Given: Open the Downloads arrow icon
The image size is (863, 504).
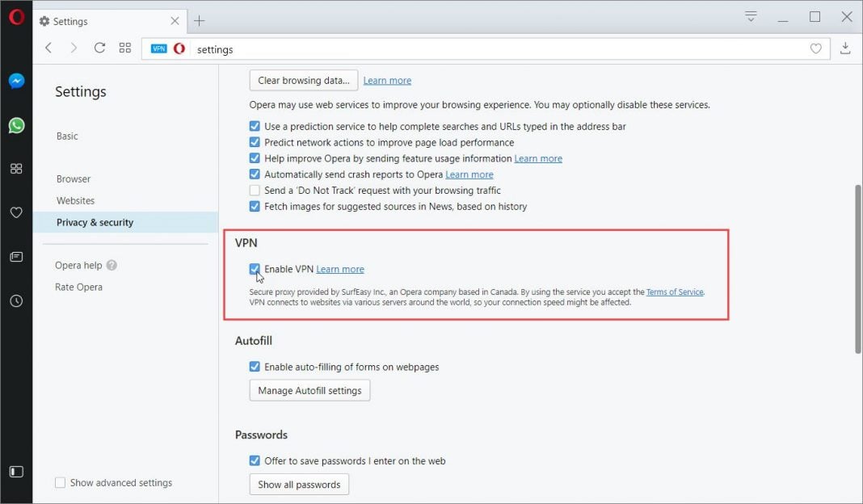Looking at the screenshot, I should pyautogui.click(x=845, y=48).
